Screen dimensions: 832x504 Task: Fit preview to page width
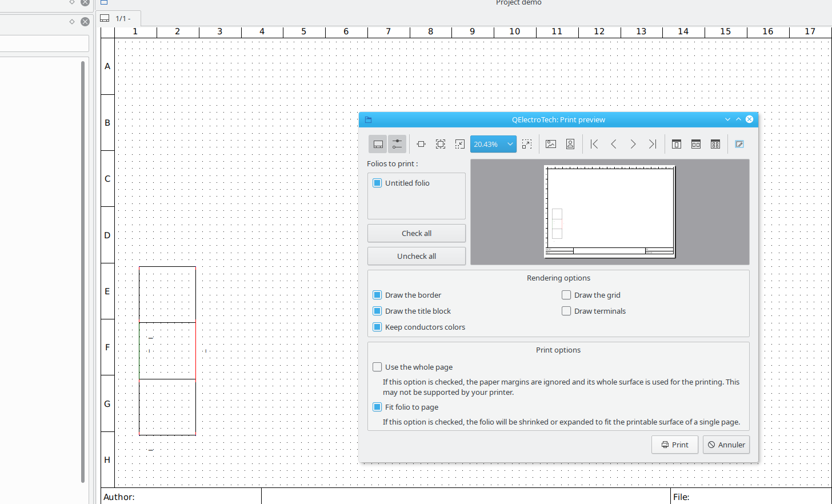click(421, 144)
